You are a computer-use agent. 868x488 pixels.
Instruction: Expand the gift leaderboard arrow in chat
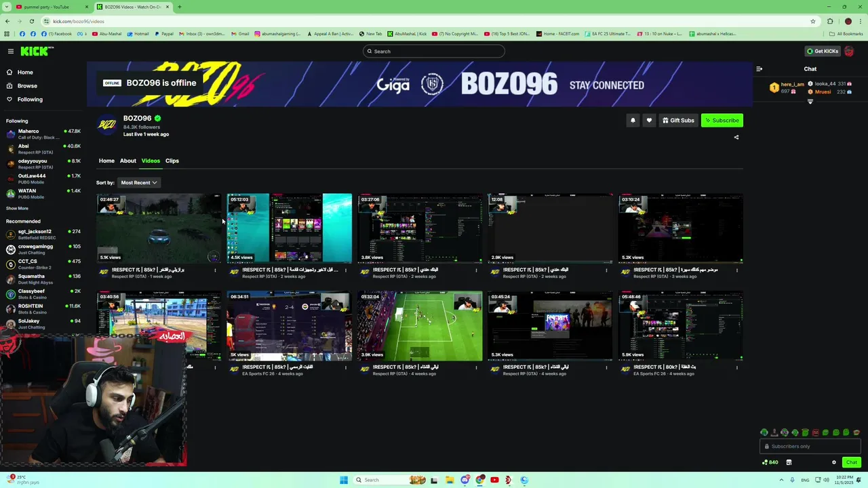coord(810,102)
